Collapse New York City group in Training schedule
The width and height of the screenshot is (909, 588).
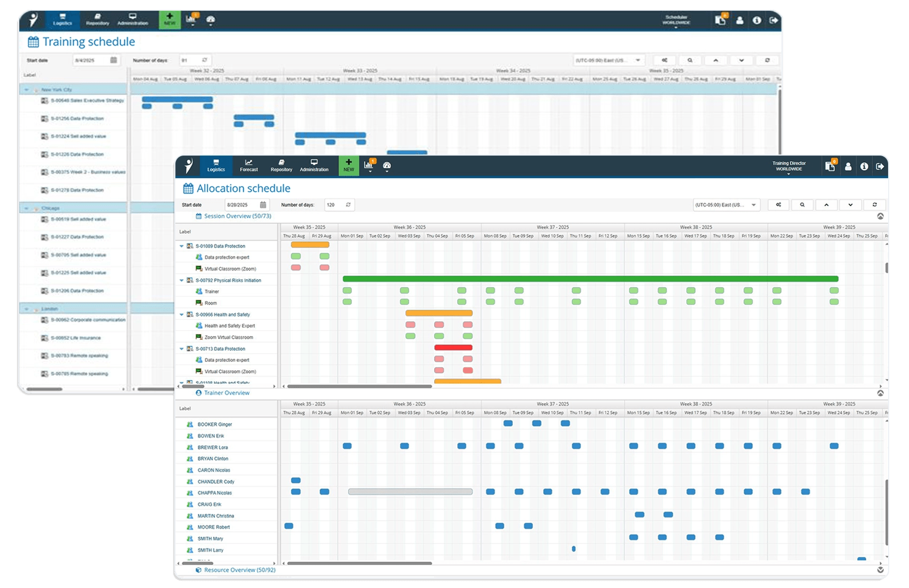tap(27, 90)
